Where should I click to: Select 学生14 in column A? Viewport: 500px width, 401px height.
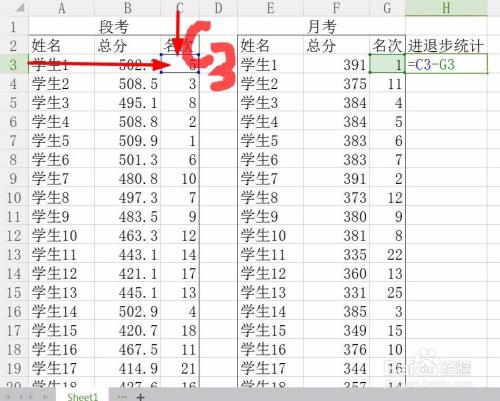pos(62,311)
